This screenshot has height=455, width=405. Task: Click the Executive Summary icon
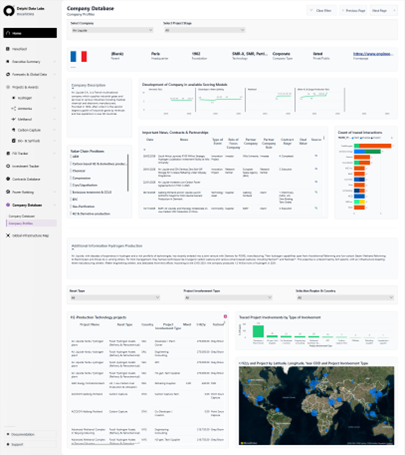click(x=8, y=61)
